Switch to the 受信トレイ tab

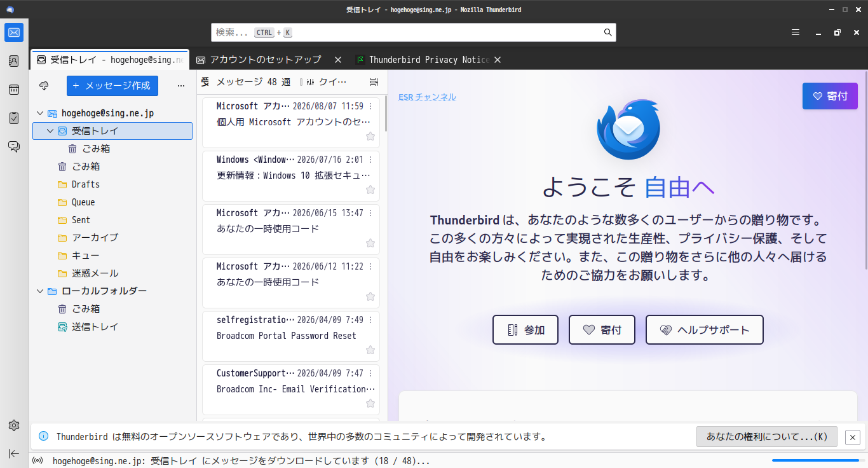point(110,60)
